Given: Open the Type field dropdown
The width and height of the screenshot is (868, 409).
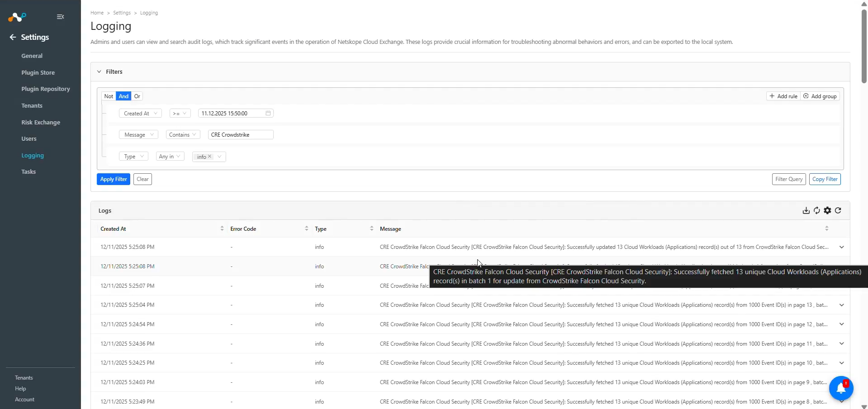Looking at the screenshot, I should point(133,157).
